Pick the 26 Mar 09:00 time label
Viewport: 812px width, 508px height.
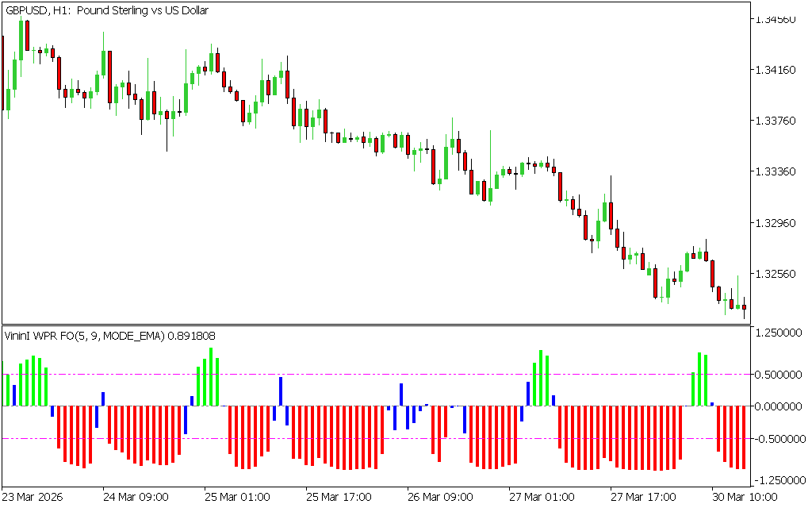[x=440, y=497]
